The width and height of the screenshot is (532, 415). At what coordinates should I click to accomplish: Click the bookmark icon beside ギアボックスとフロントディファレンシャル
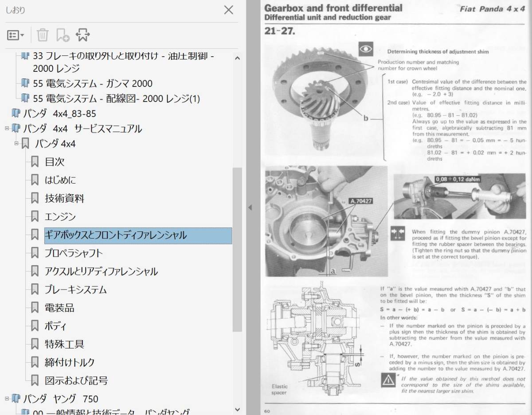pos(35,235)
